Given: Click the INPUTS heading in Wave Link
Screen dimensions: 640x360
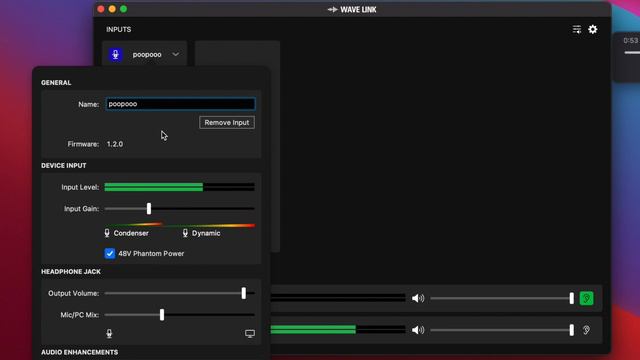Looking at the screenshot, I should 119,29.
